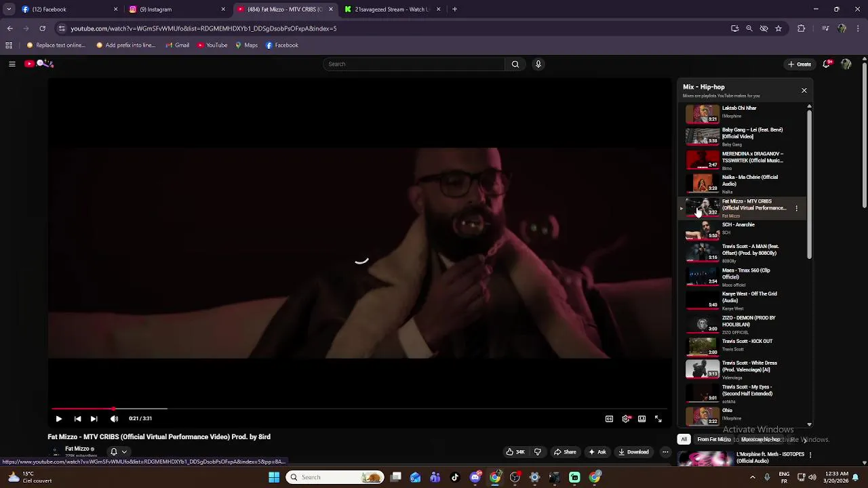868x488 pixels.
Task: Select Travis Scott - A MAN in the playlist
Action: [x=743, y=253]
